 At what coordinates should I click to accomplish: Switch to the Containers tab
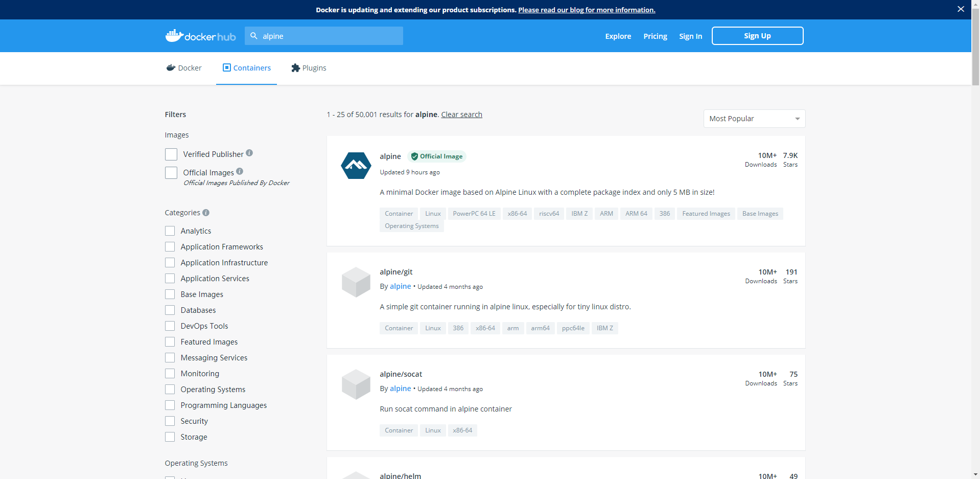tap(246, 68)
